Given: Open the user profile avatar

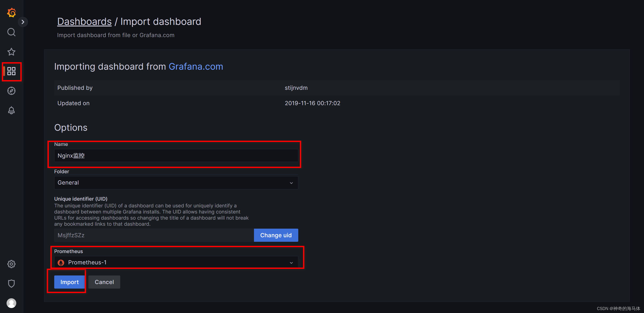Looking at the screenshot, I should [11, 303].
